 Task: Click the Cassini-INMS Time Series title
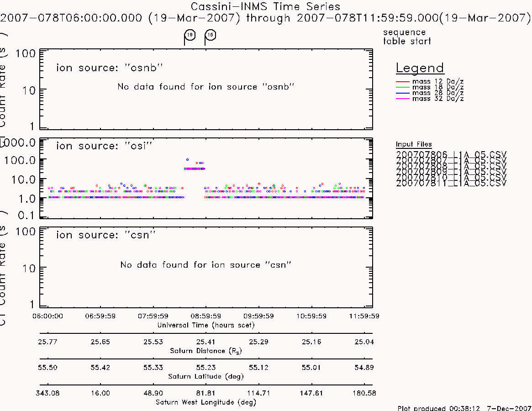pyautogui.click(x=265, y=6)
